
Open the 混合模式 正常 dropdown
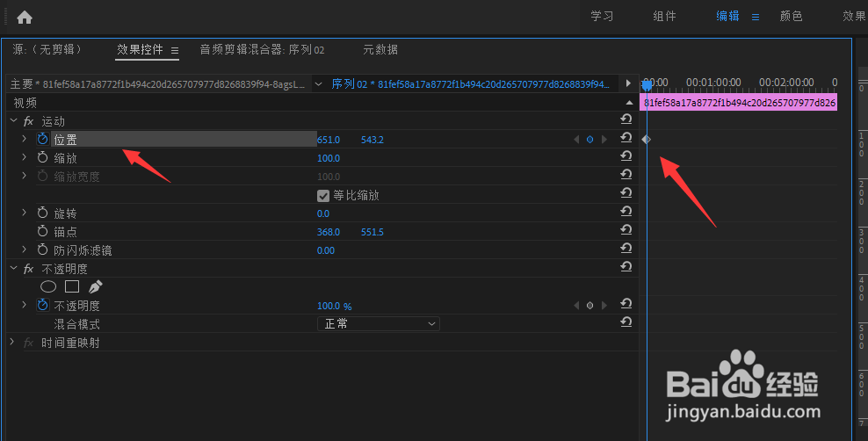point(378,323)
